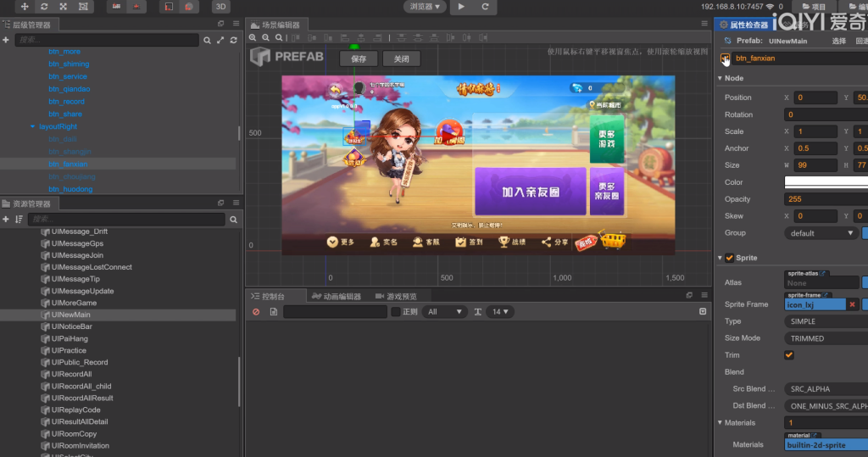Click the clear console icon

click(x=256, y=312)
